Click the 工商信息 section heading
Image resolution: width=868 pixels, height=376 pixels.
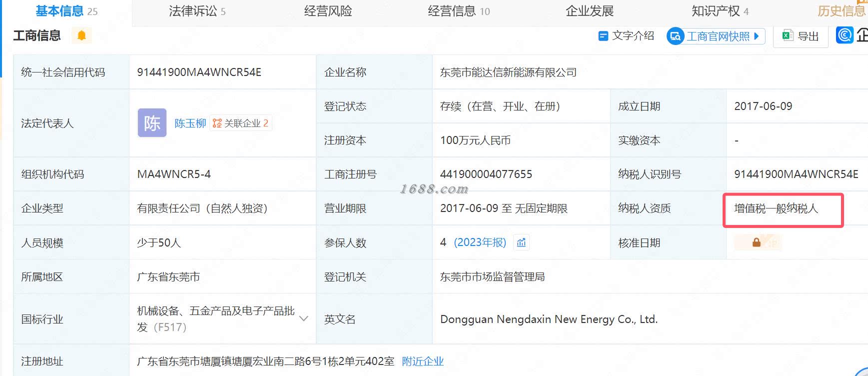click(37, 35)
